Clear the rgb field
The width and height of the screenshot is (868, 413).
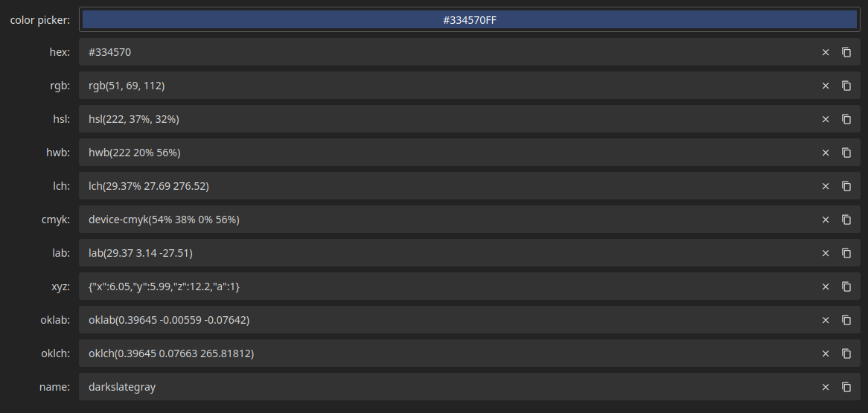[826, 86]
